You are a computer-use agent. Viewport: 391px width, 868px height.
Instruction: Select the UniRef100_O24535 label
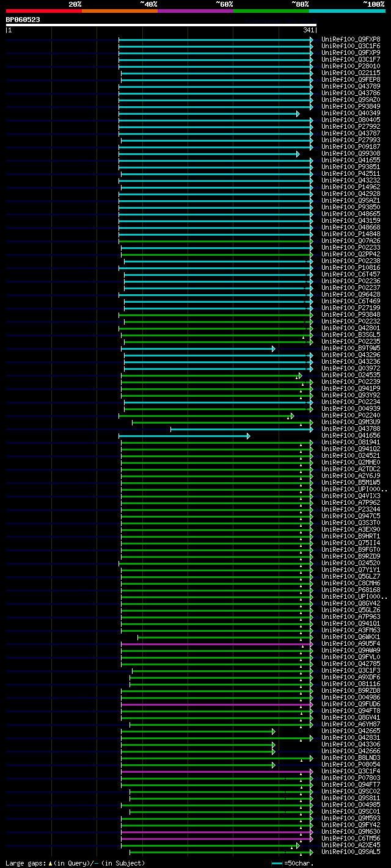[x=351, y=375]
